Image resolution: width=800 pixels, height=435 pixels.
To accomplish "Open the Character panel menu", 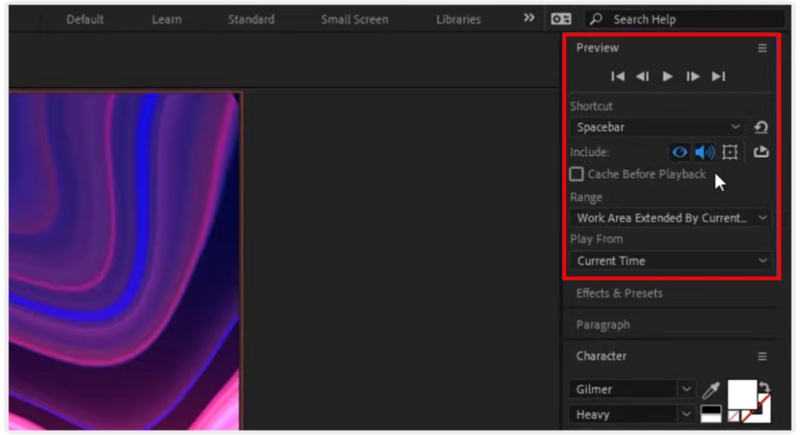I will coord(762,356).
